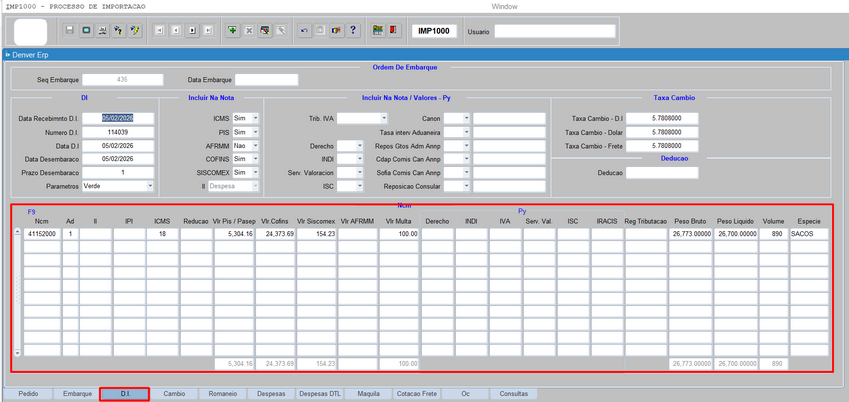Click the green plus insert record icon
Screen dimensions: 849x402
point(232,31)
